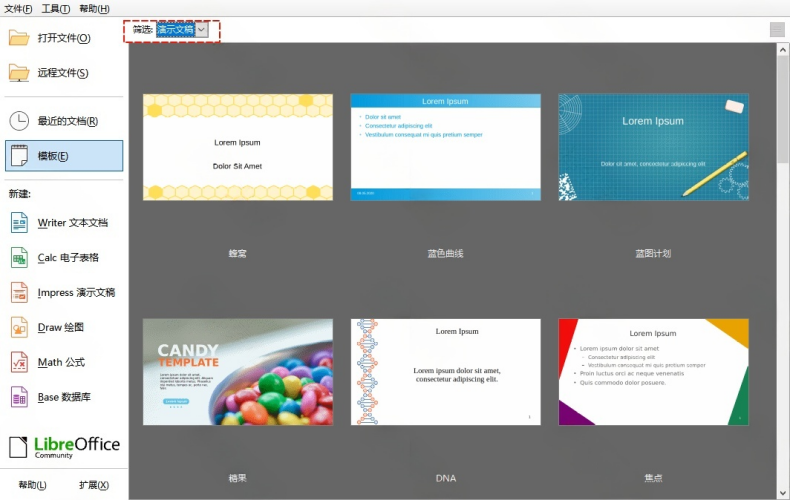Click the Writer text document icon
The height and width of the screenshot is (500, 790).
19,223
